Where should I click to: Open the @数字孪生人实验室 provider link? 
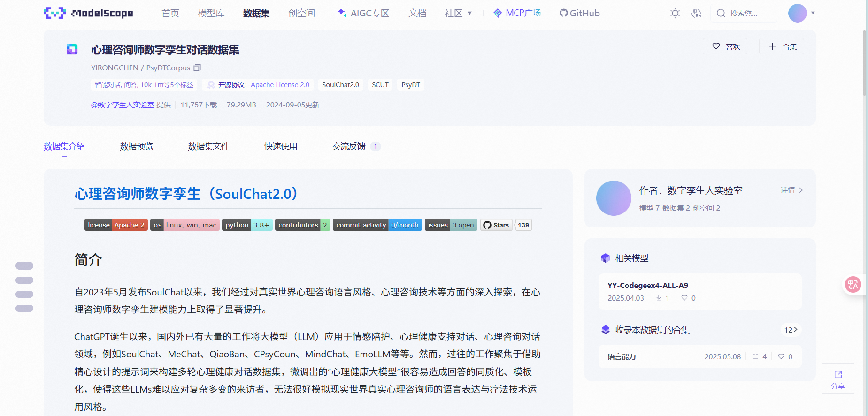pyautogui.click(x=123, y=105)
